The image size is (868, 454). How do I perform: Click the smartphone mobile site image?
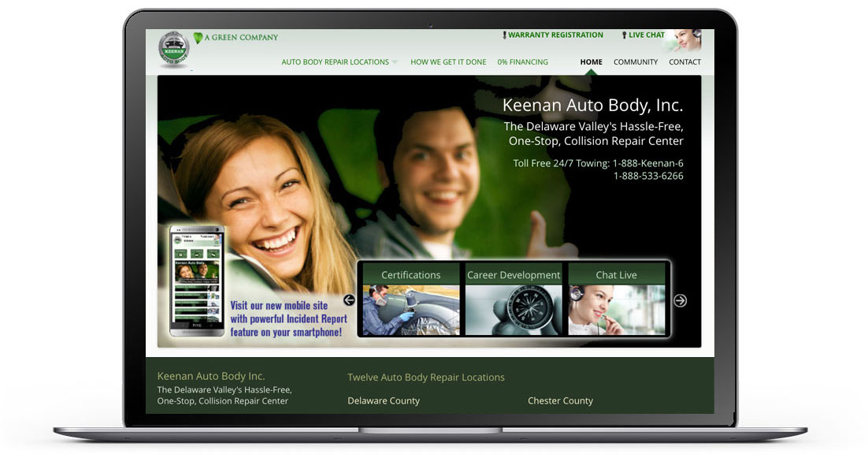point(197,281)
